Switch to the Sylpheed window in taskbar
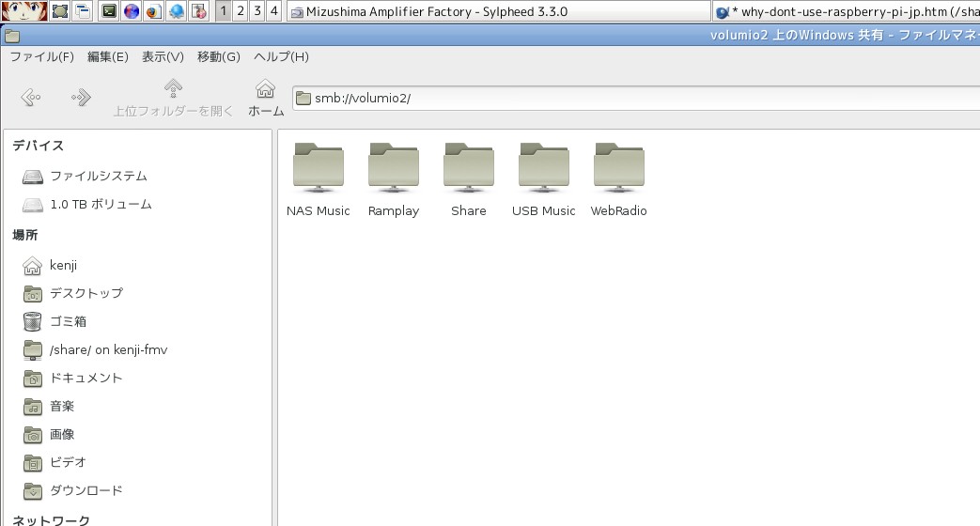The width and height of the screenshot is (980, 526). point(497,12)
